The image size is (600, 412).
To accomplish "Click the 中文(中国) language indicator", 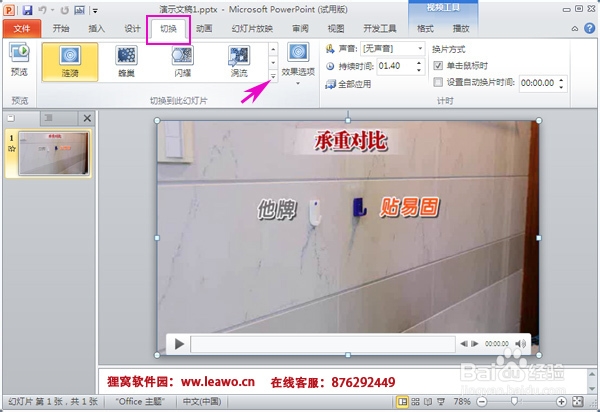I will pos(202,401).
